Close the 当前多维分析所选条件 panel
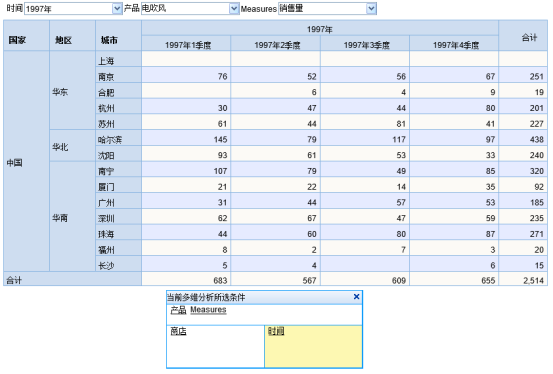 point(357,297)
